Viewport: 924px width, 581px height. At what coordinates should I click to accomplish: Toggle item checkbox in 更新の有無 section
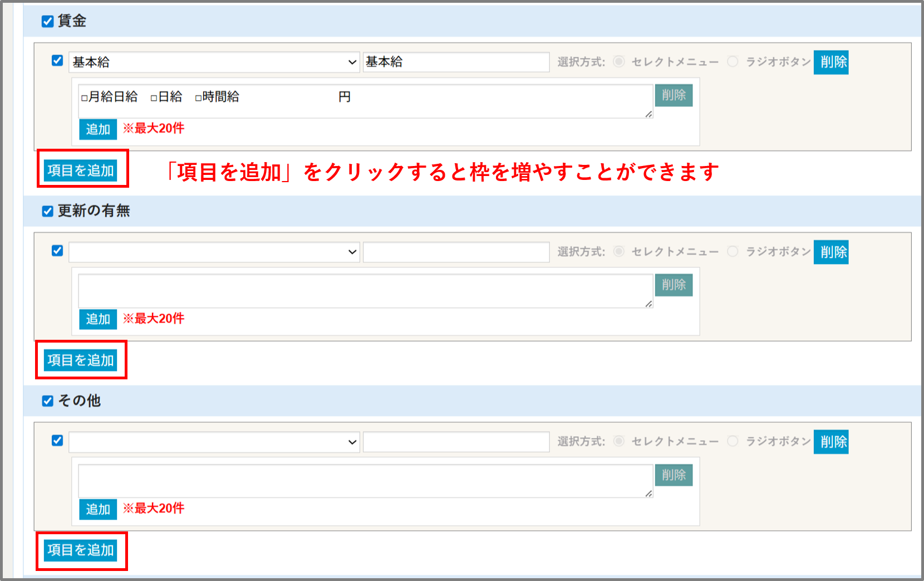point(57,251)
